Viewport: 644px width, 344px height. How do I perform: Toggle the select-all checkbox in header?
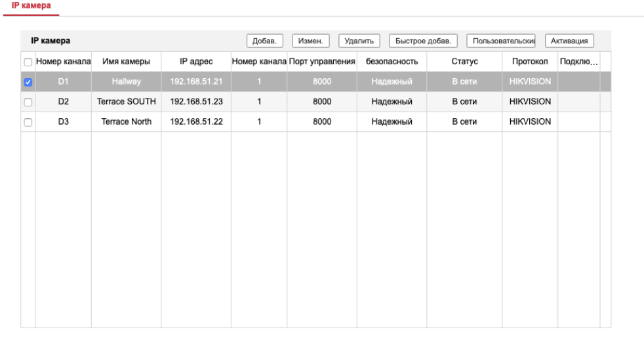coord(28,62)
